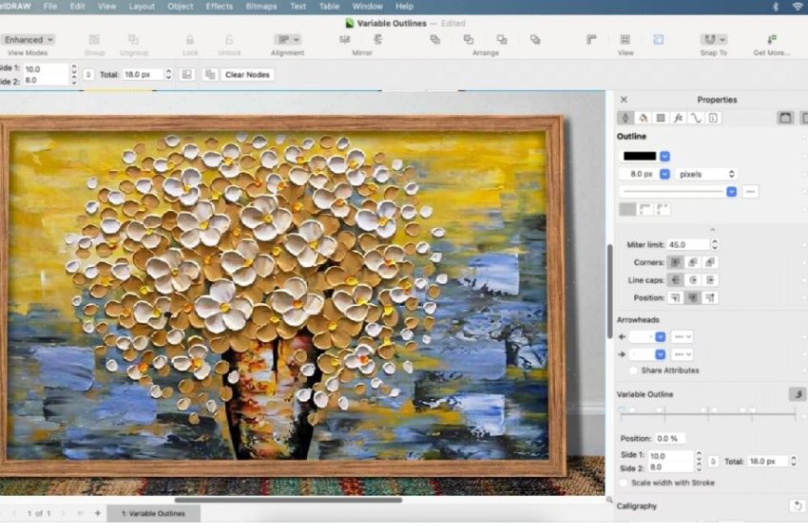This screenshot has width=808, height=532.
Task: Toggle the rulers view icon
Action: (591, 40)
